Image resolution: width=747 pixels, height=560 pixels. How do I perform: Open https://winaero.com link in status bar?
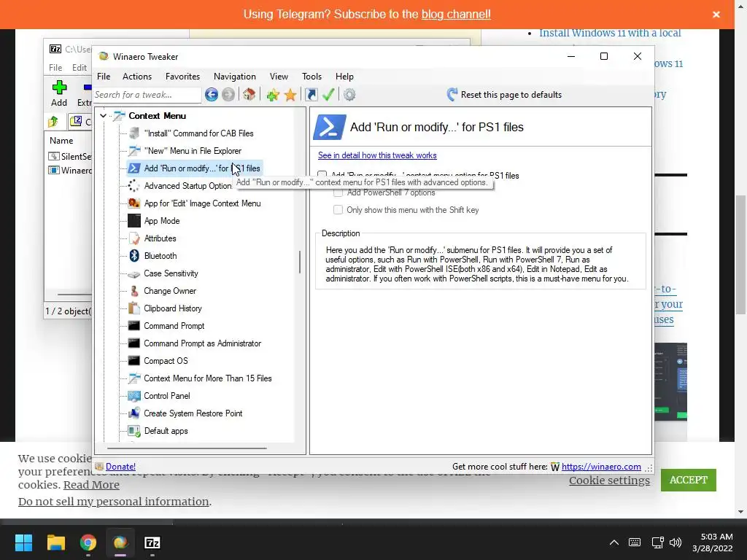point(601,467)
